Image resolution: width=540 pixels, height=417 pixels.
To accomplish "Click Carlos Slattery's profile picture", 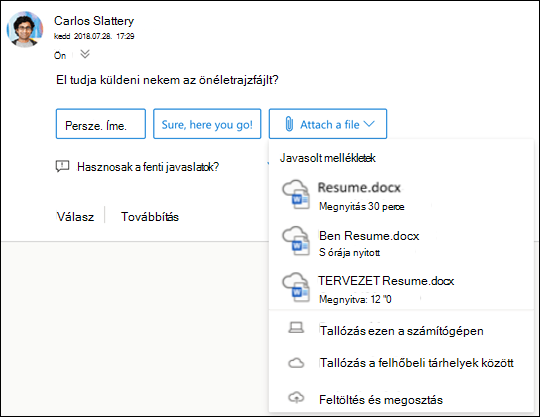I will click(x=25, y=29).
